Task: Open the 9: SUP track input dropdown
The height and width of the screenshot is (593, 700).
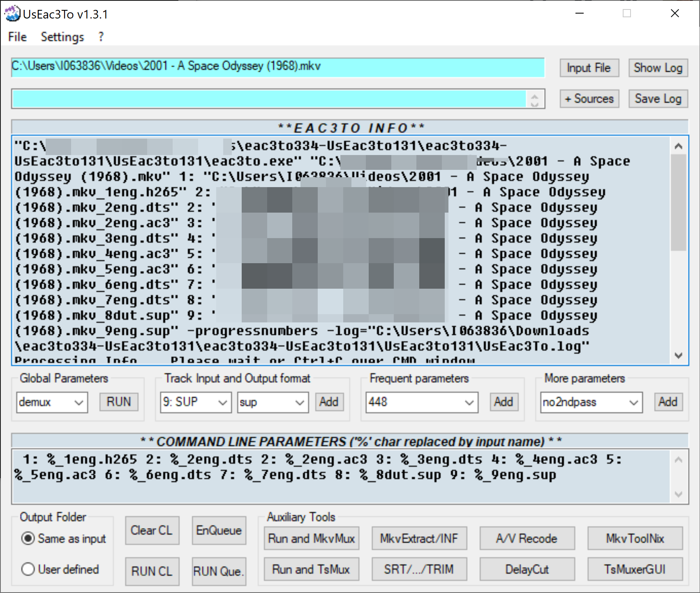Action: (x=195, y=402)
